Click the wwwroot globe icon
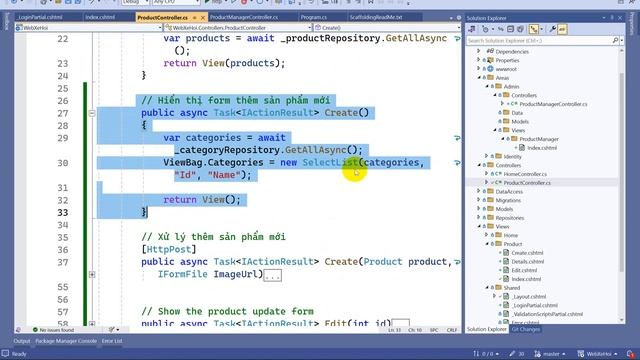Screen dimensions: 640x360 click(491, 69)
